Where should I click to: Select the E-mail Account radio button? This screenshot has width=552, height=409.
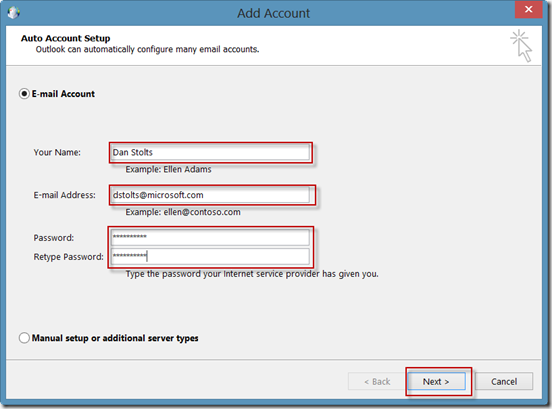click(24, 94)
